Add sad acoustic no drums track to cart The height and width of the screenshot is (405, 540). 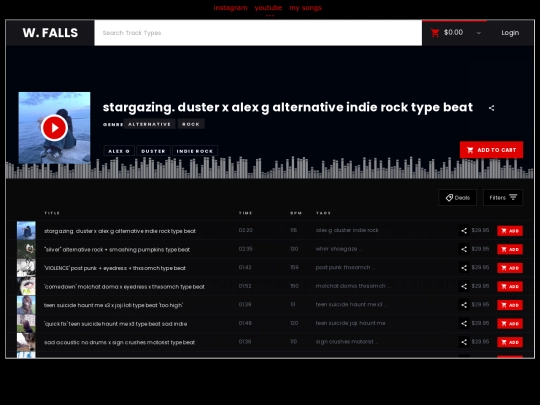[510, 342]
